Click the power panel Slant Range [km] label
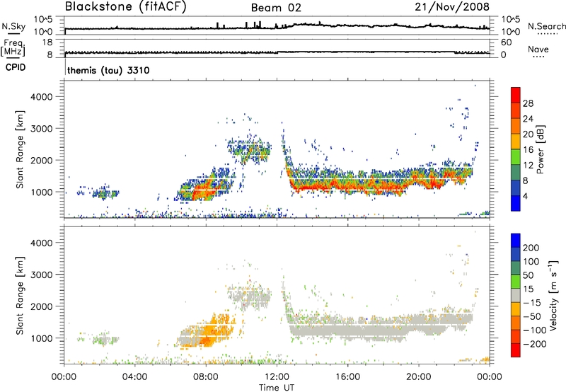This screenshot has height=392, width=566. click(20, 149)
